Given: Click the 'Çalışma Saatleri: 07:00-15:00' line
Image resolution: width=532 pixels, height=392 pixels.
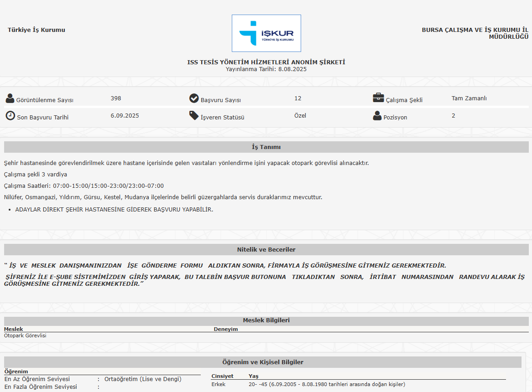Looking at the screenshot, I should (x=84, y=186).
